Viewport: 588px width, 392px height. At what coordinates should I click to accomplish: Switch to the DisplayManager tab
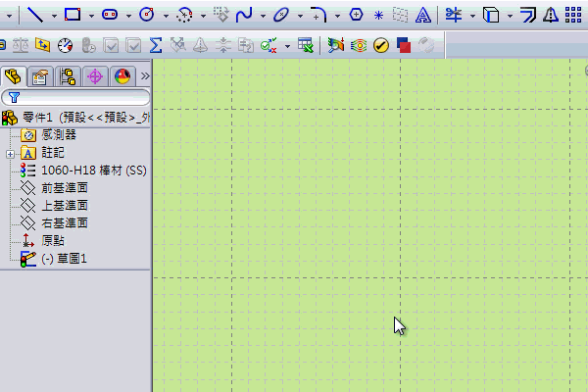[122, 76]
